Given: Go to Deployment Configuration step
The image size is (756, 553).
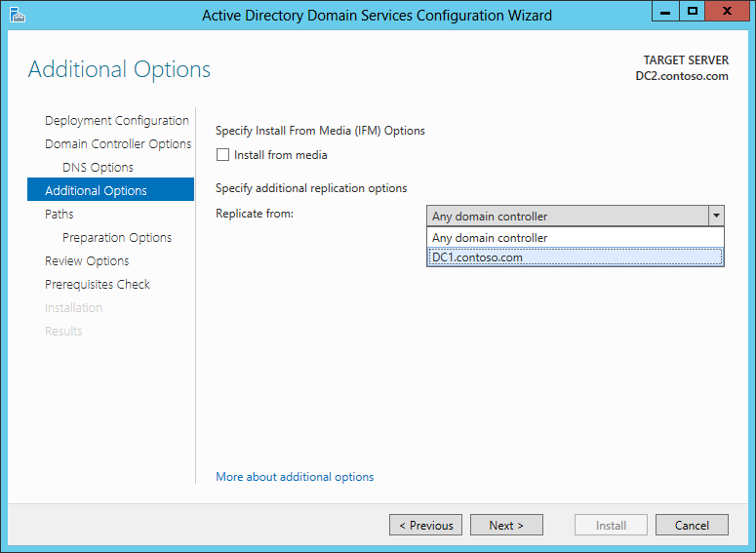Looking at the screenshot, I should pyautogui.click(x=117, y=121).
